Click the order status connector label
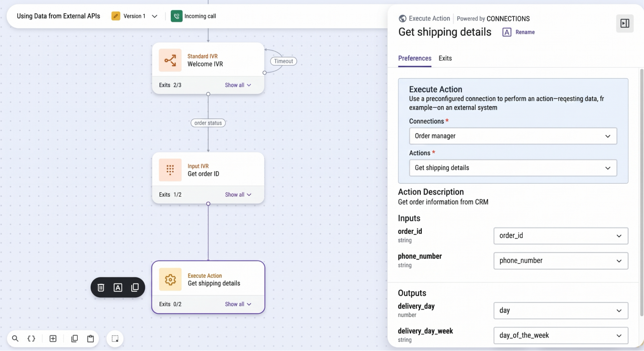The height and width of the screenshot is (351, 644). click(x=208, y=123)
